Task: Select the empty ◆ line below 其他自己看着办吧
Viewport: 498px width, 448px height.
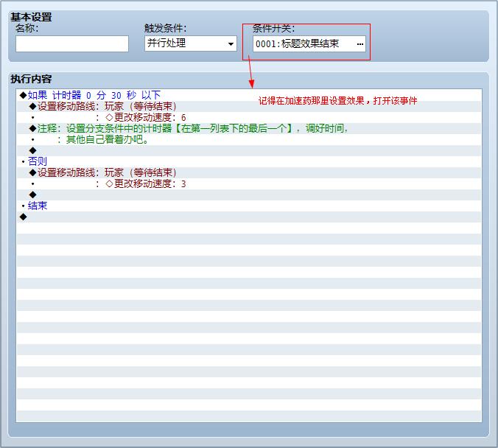Action: [249, 150]
